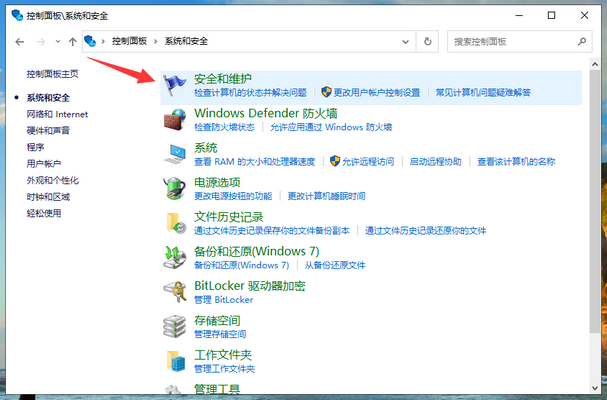This screenshot has width=607, height=400.
Task: Click the BitLocker 驱动器加密 lock icon
Action: [175, 291]
